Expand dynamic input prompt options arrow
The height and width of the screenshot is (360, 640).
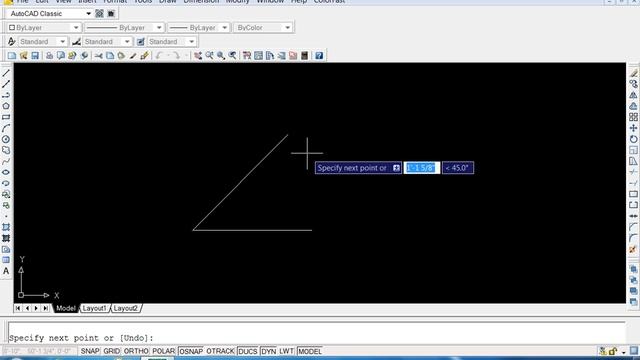pyautogui.click(x=396, y=168)
